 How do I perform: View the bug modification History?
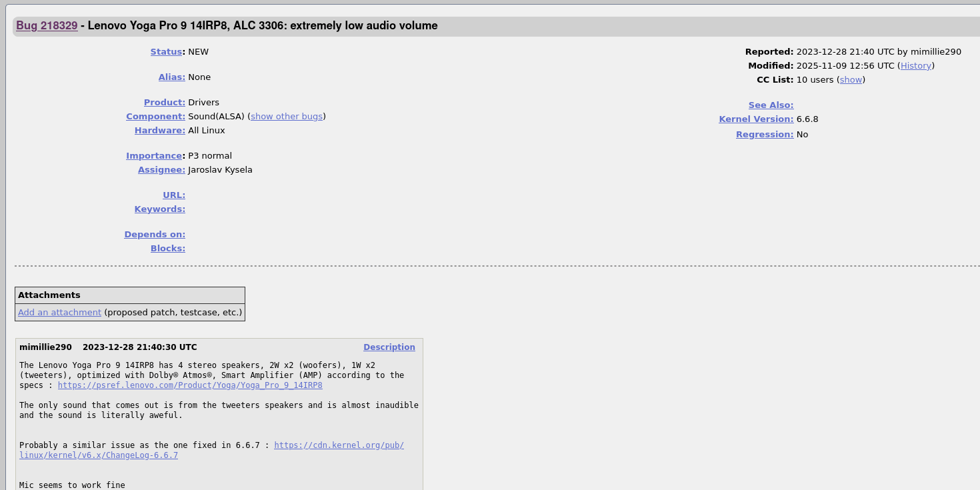915,66
